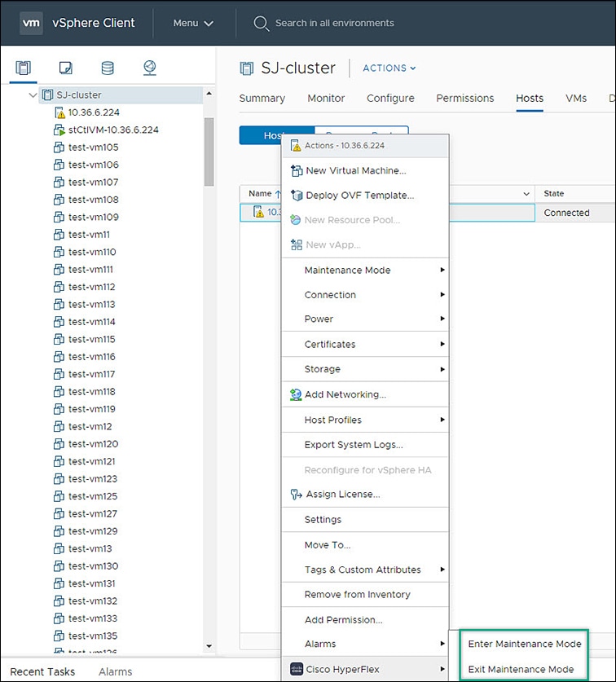The image size is (616, 682).
Task: Open the Alarms panel at bottom
Action: tap(115, 671)
